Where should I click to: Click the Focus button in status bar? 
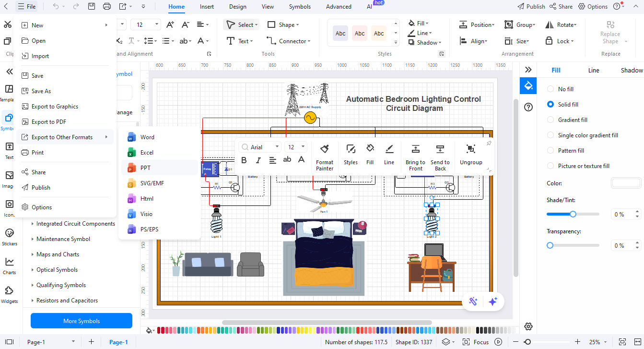click(476, 342)
